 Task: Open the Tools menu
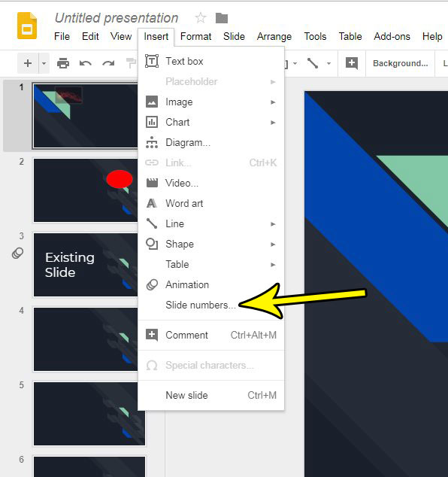click(x=315, y=37)
